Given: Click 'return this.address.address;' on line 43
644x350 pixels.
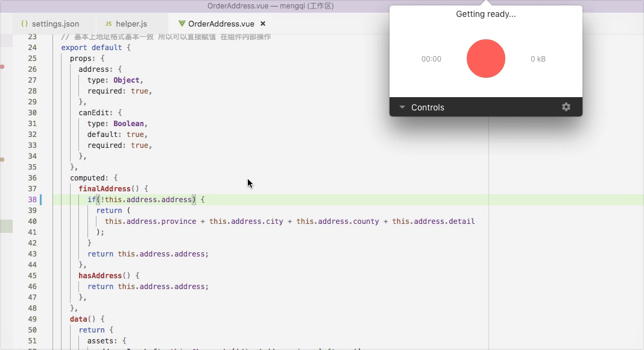Looking at the screenshot, I should (148, 254).
